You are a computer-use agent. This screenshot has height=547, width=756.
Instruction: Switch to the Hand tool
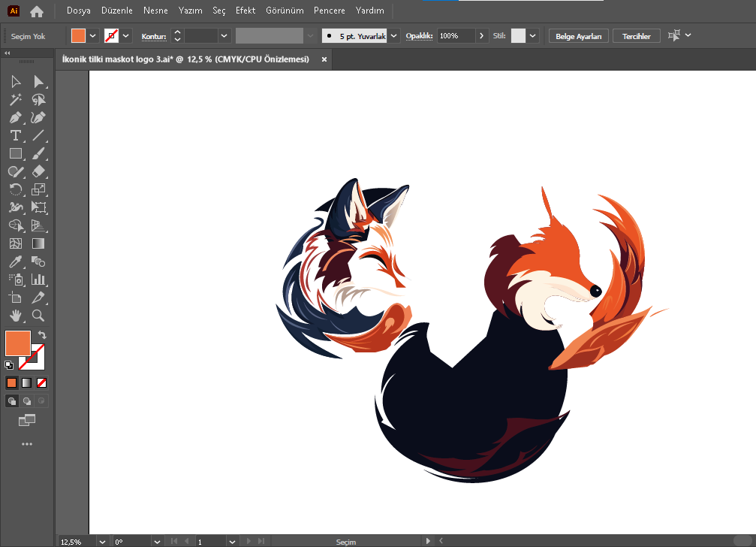[16, 316]
